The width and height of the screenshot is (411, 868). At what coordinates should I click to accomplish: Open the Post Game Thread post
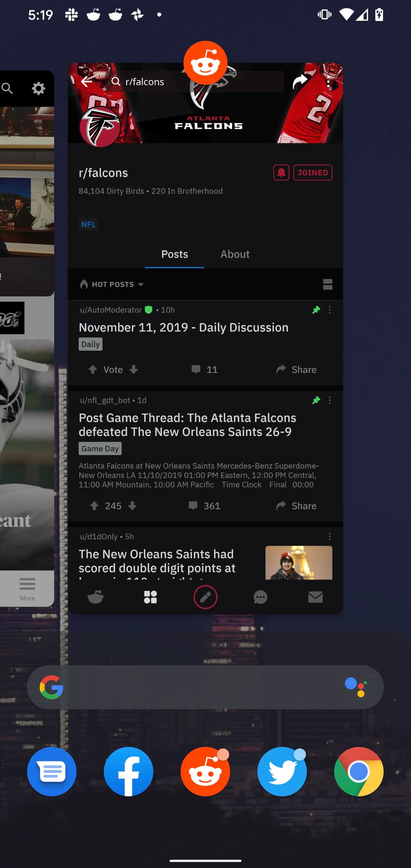[x=188, y=425]
